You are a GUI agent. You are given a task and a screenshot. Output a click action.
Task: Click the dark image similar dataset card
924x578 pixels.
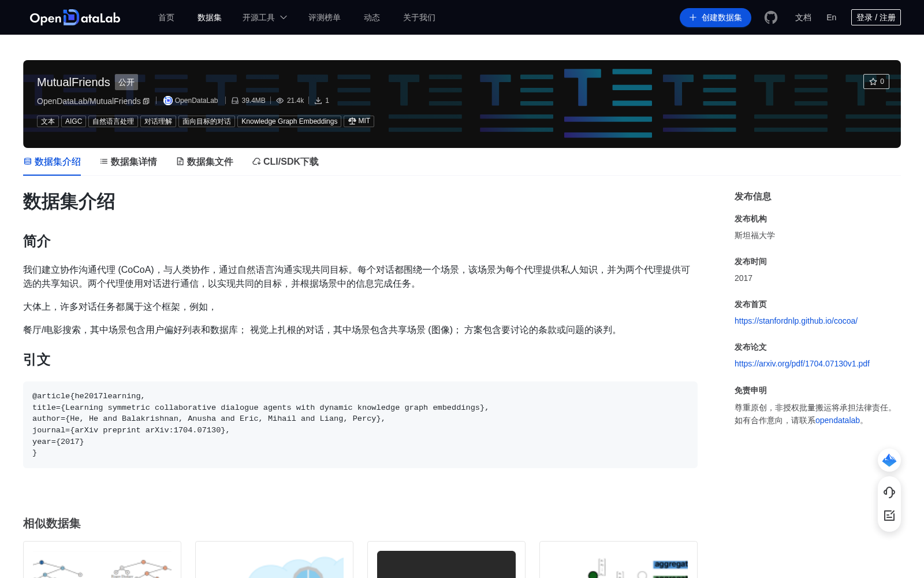pos(446,560)
